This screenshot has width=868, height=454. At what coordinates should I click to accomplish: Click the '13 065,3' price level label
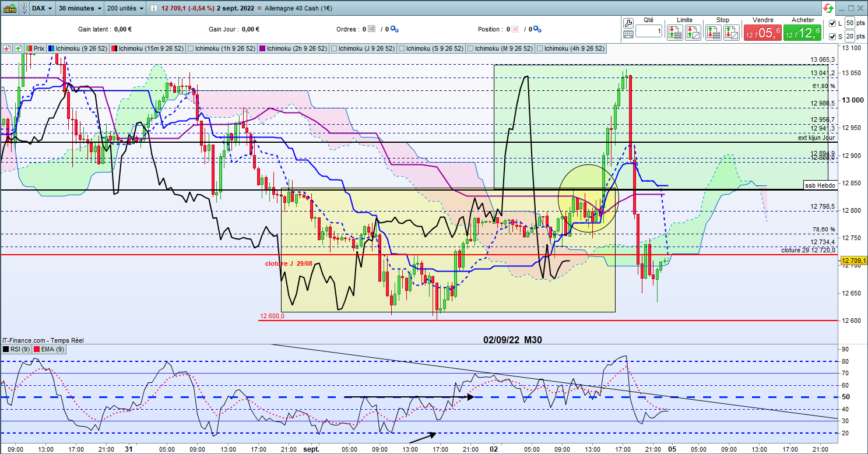(823, 60)
